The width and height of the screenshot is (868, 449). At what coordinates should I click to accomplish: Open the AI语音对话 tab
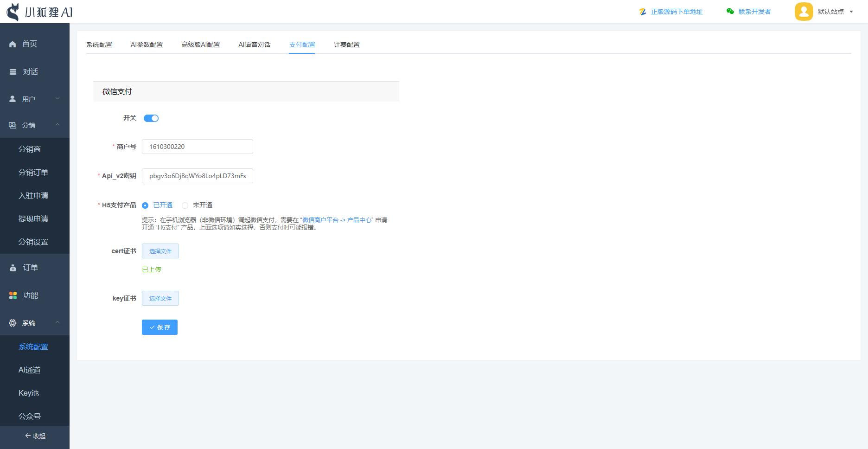point(254,45)
